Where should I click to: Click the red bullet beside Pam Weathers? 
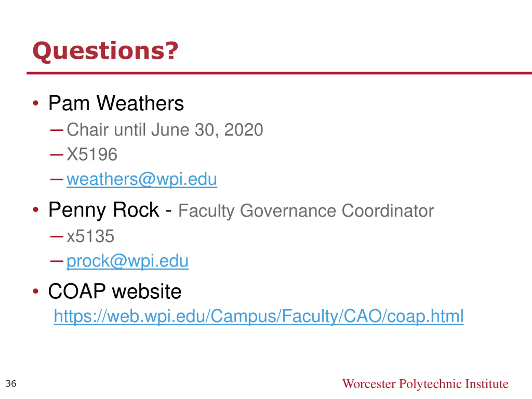pyautogui.click(x=36, y=103)
